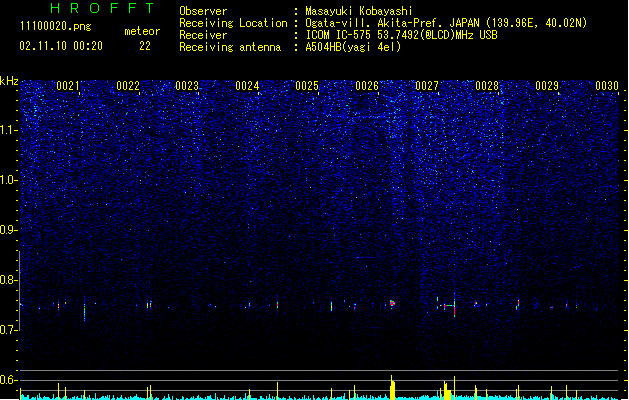Click the 0024 time marker

click(248, 86)
